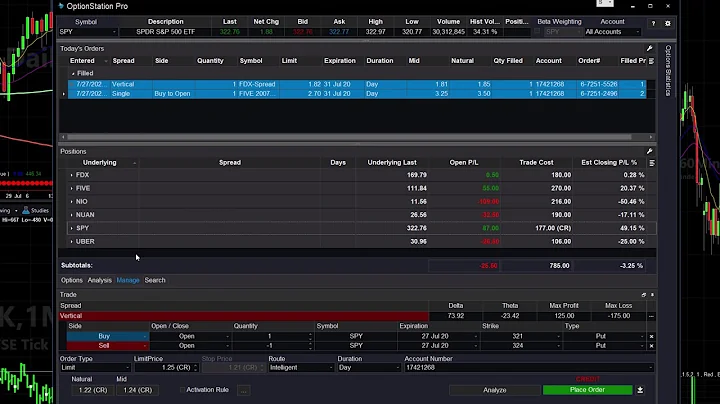This screenshot has width=720, height=404.
Task: Remove the SPY 324 Put leg
Action: click(651, 346)
